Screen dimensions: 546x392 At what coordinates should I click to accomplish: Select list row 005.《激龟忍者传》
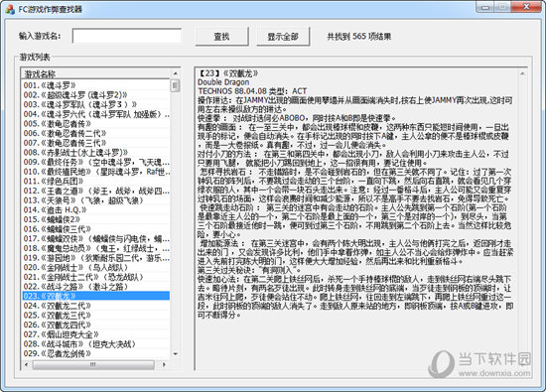pyautogui.click(x=96, y=124)
